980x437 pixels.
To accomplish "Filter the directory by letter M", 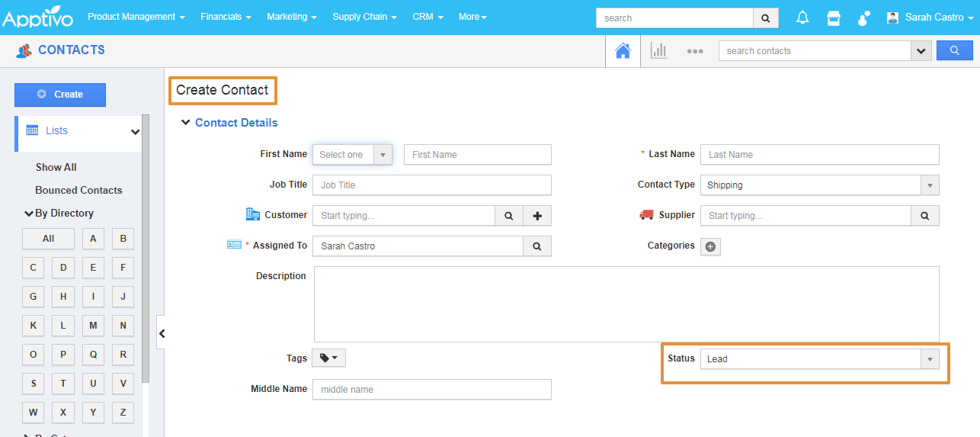I will (93, 326).
